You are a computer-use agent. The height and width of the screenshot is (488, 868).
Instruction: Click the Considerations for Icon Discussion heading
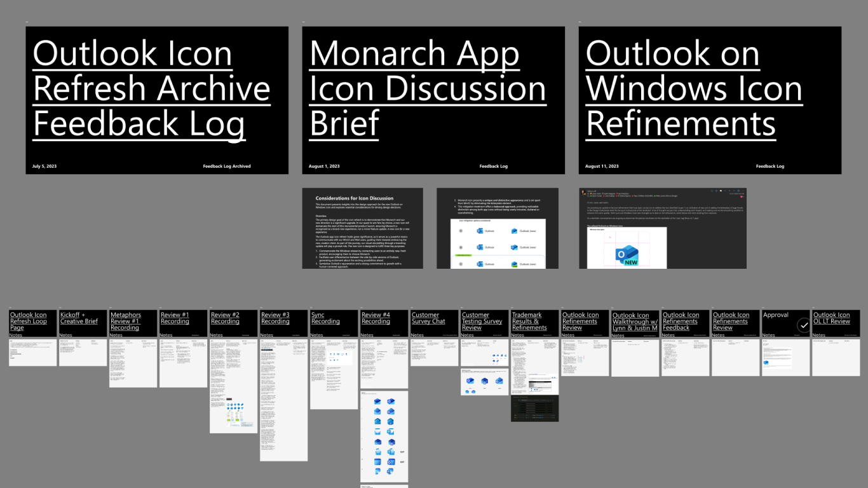pyautogui.click(x=355, y=198)
